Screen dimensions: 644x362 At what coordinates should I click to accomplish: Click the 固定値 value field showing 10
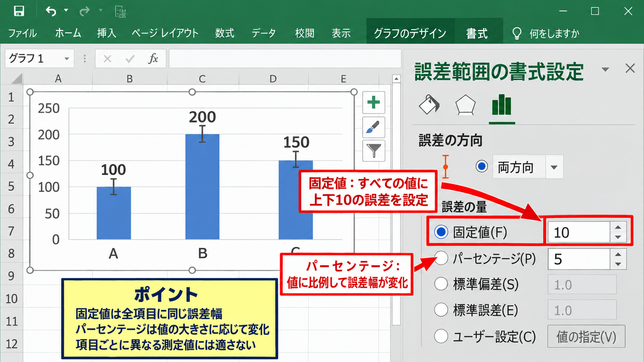pyautogui.click(x=579, y=232)
